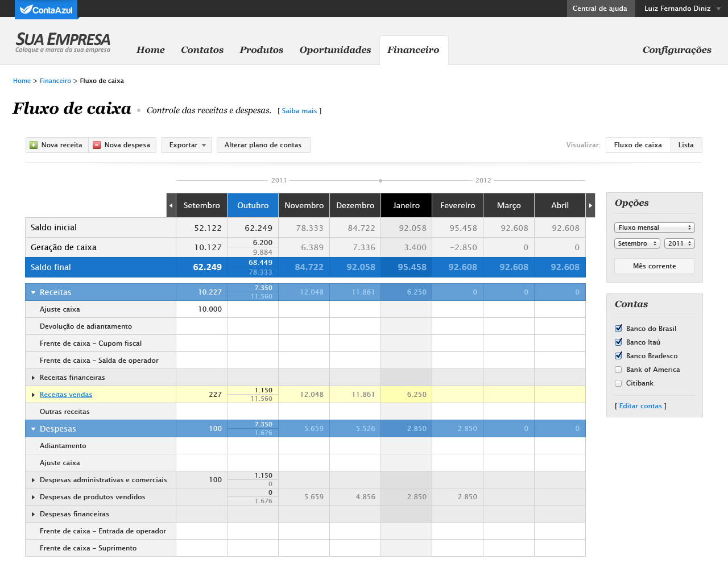This screenshot has height=580, width=728.
Task: Enable the Bank of America account
Action: click(618, 370)
